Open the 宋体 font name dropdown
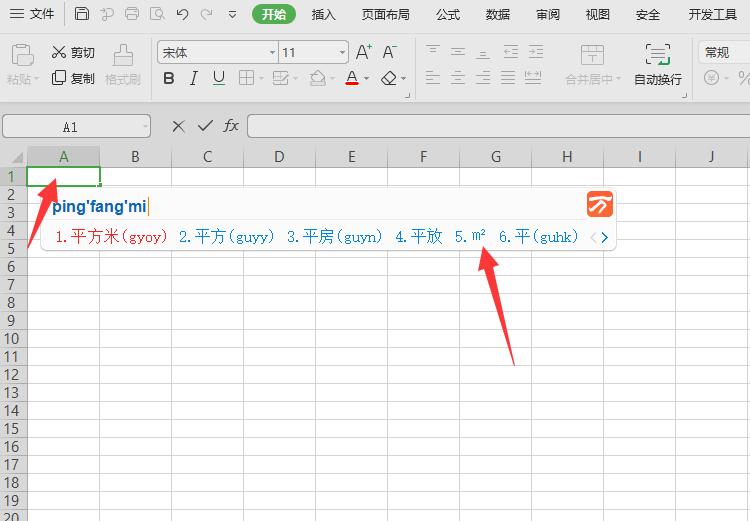 [x=272, y=52]
